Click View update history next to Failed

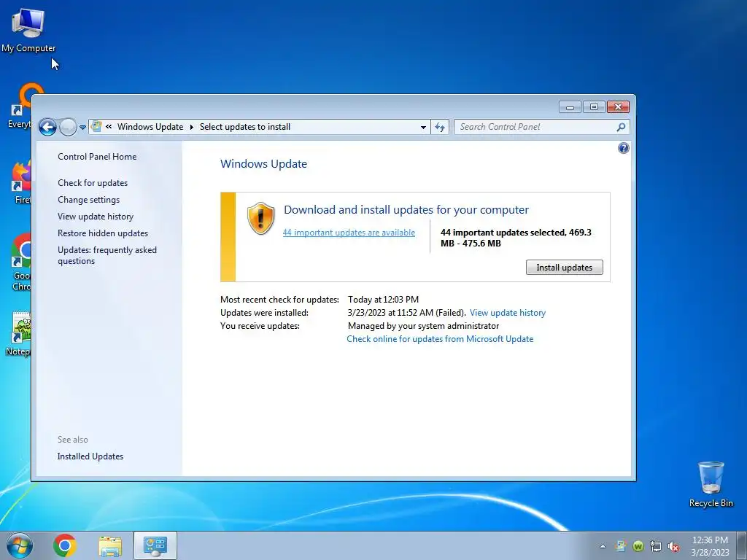coord(508,313)
